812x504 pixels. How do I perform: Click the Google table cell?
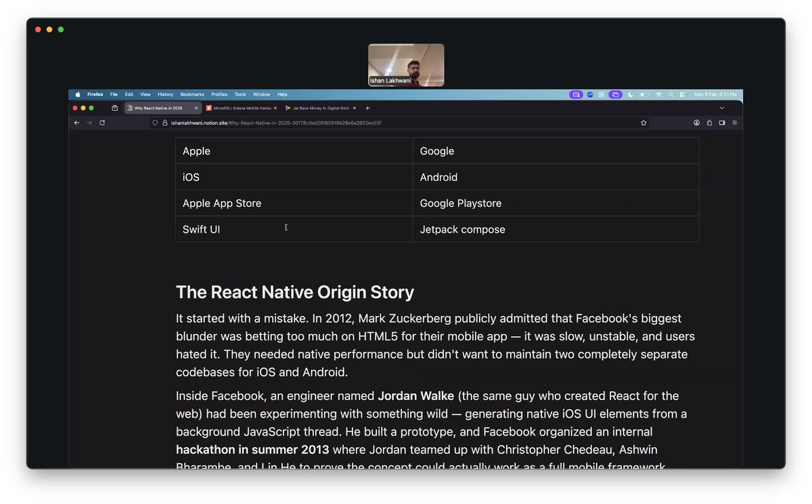556,151
